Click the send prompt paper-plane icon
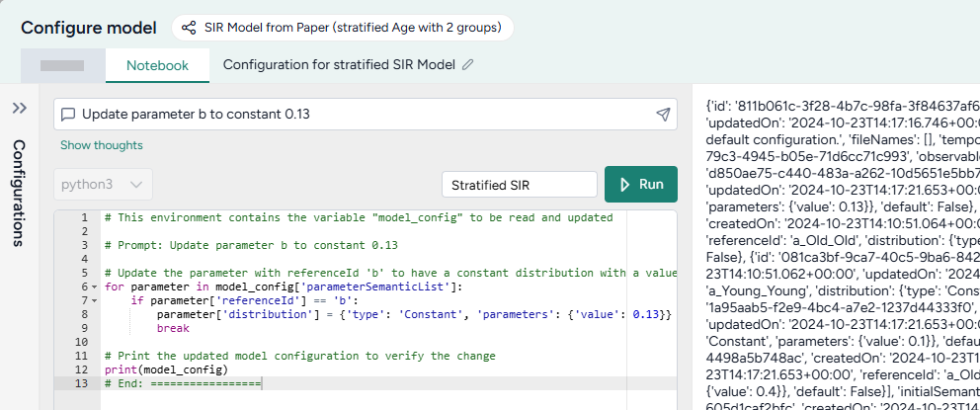This screenshot has height=410, width=980. click(663, 115)
